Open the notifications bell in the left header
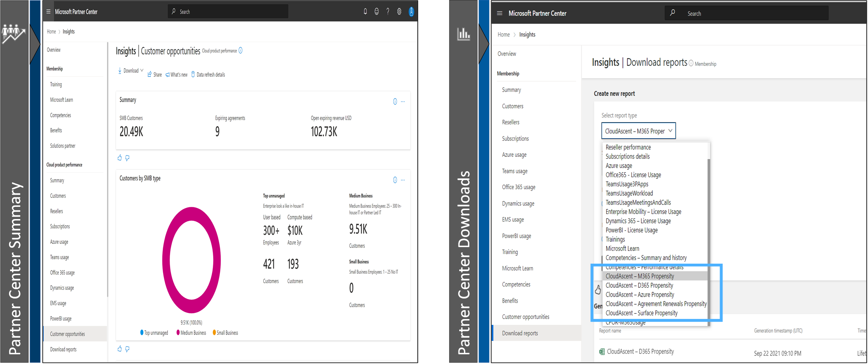The image size is (868, 364). (365, 12)
